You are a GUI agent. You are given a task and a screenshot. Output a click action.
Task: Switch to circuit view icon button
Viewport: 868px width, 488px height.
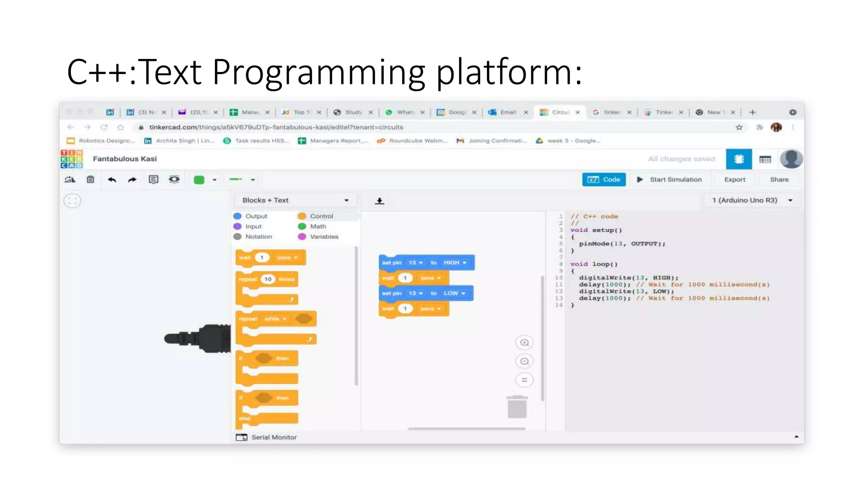(x=739, y=159)
